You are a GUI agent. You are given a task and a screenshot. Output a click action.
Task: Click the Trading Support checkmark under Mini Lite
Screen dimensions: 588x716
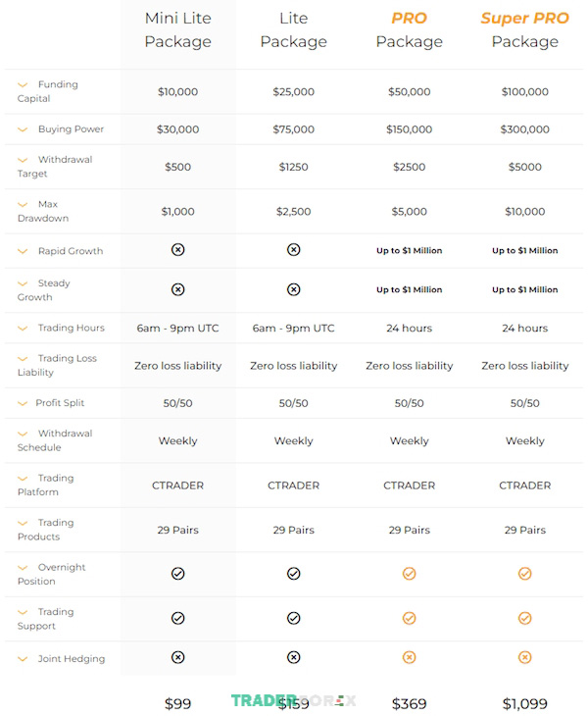[178, 618]
